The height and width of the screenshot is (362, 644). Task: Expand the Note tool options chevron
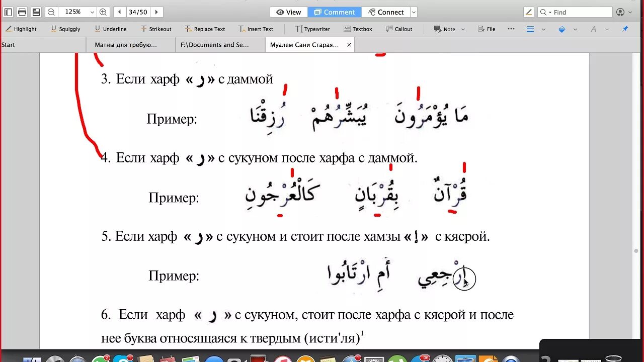click(x=463, y=29)
